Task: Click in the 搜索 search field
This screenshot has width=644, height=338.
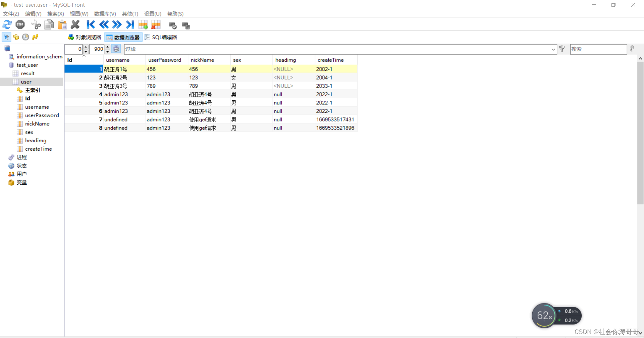Action: pos(598,49)
